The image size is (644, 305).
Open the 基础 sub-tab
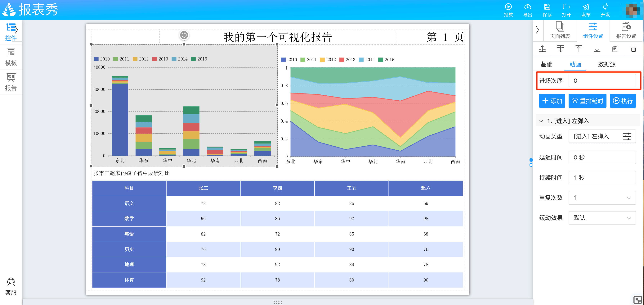click(547, 64)
